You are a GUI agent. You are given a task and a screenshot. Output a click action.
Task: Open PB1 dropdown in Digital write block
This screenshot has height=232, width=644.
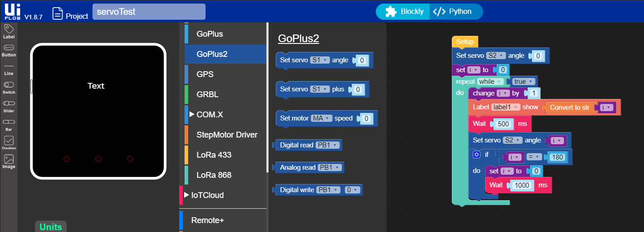point(328,190)
